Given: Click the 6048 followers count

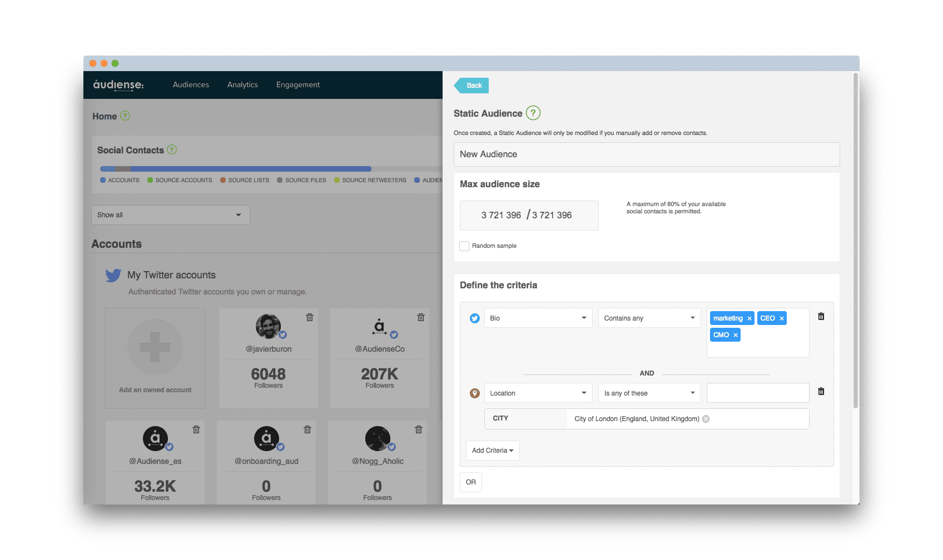Looking at the screenshot, I should pos(269,374).
